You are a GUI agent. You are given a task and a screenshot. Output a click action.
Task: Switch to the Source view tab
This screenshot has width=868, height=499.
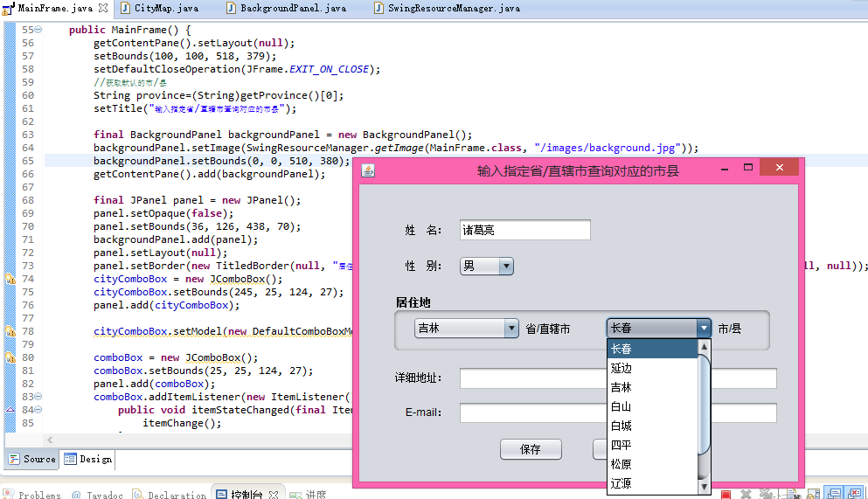click(31, 459)
